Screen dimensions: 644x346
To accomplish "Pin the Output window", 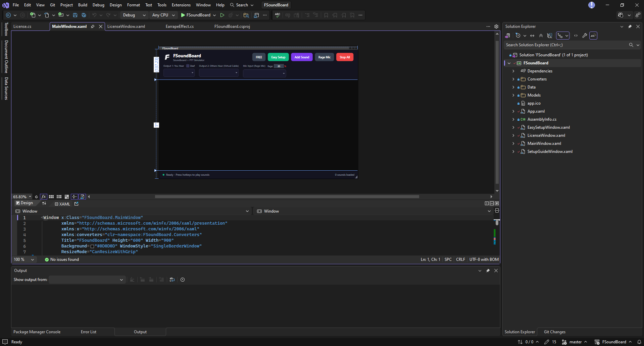I will 488,271.
